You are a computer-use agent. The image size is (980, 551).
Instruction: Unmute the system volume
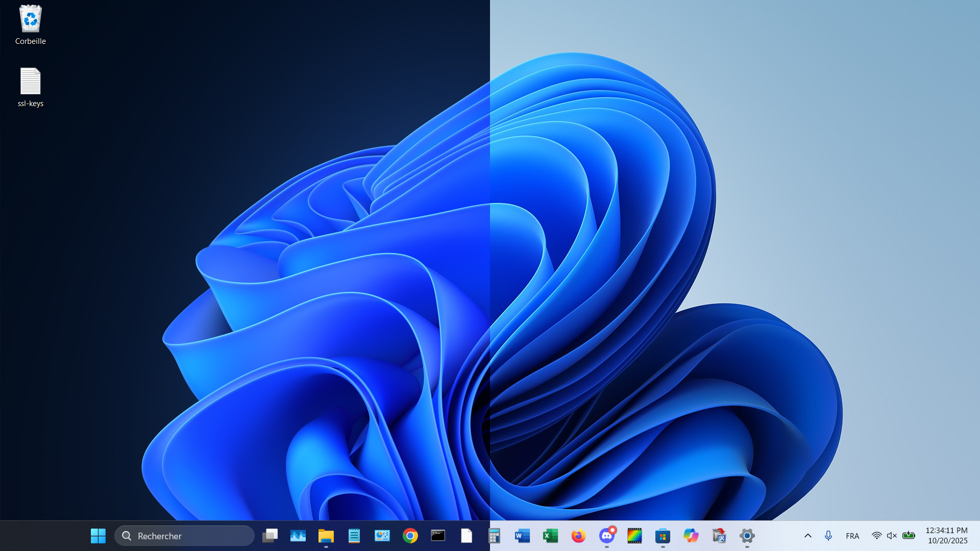tap(891, 536)
